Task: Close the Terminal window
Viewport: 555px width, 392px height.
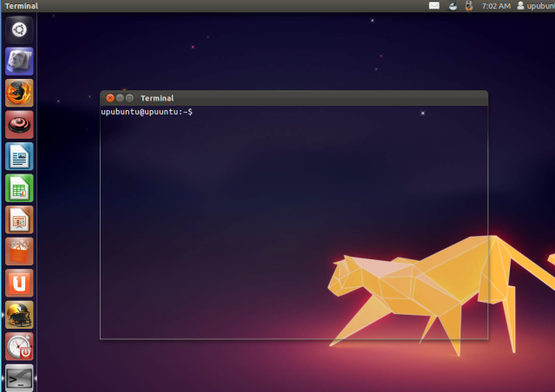Action: pos(110,98)
